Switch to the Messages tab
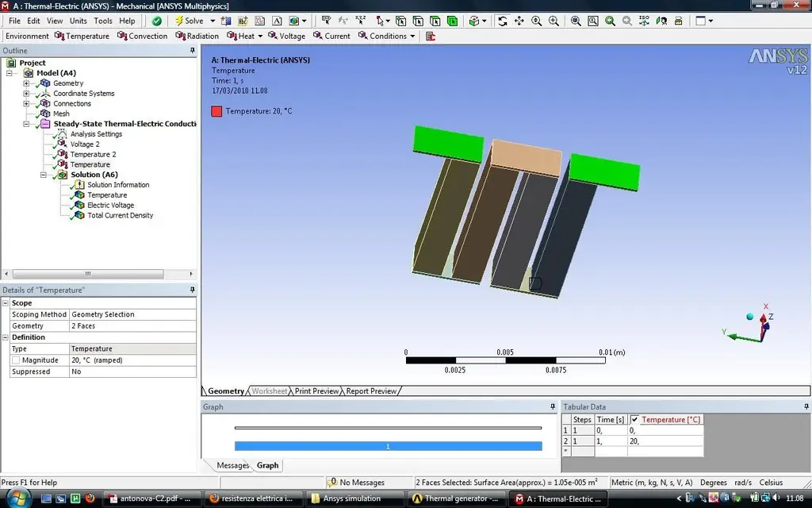Screen dimensions: 812x508 [x=232, y=465]
